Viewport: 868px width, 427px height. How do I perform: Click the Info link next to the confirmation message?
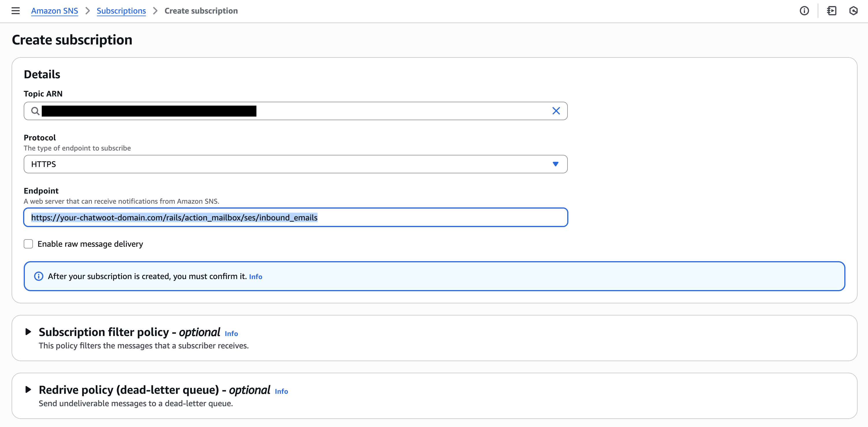point(255,276)
